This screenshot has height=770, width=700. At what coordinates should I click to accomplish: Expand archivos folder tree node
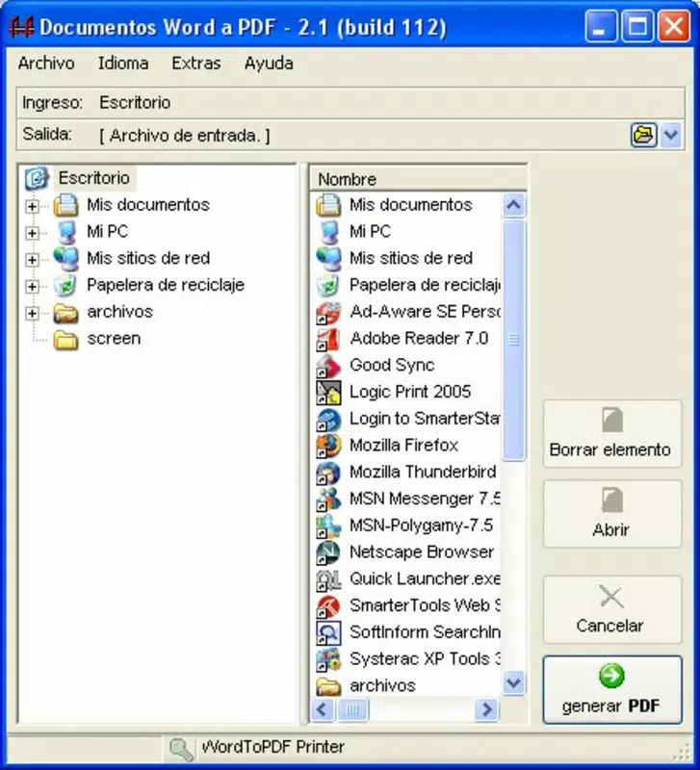click(32, 312)
